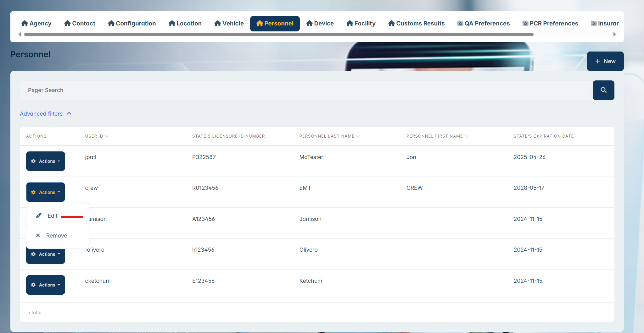Open Actions dropdown for cketchum row
This screenshot has height=333, width=644.
coord(46,285)
